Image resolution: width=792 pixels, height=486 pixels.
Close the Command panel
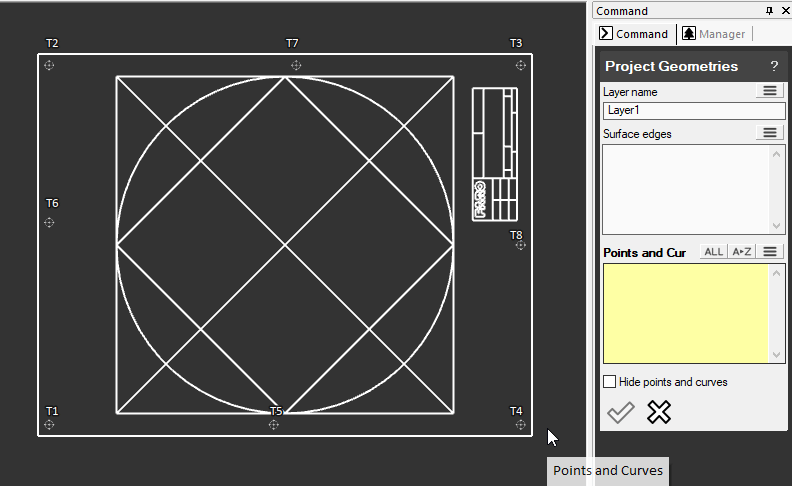pos(783,11)
